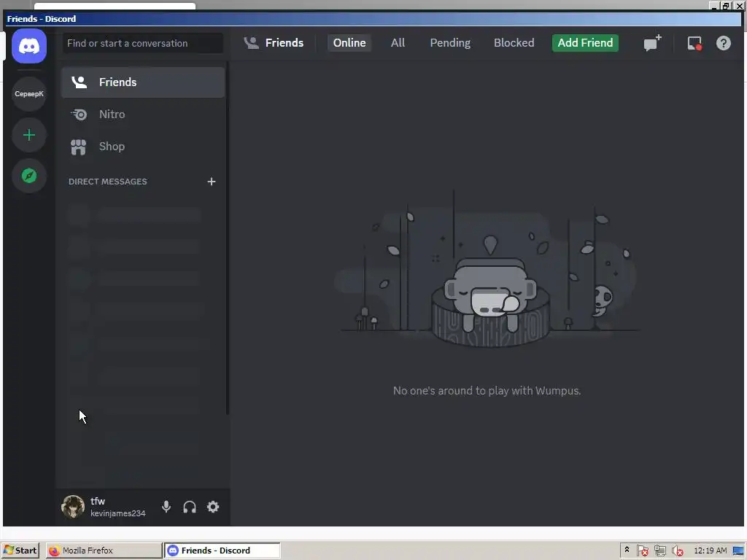
Task: Click the kevinjames234 username text
Action: (118, 513)
